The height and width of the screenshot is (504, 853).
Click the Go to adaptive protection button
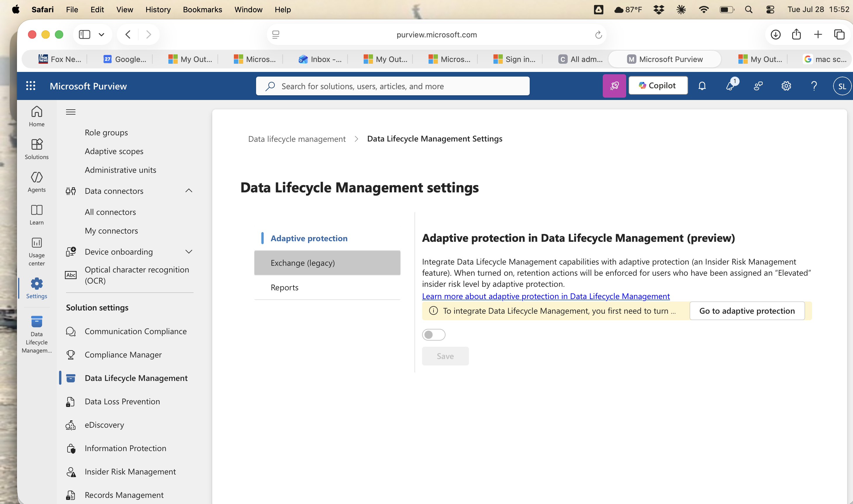coord(747,311)
